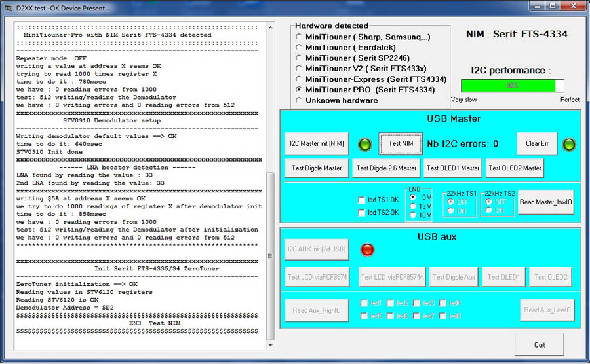The image size is (590, 364).
Task: Toggle the led TS2 OK checkbox
Action: tap(362, 213)
